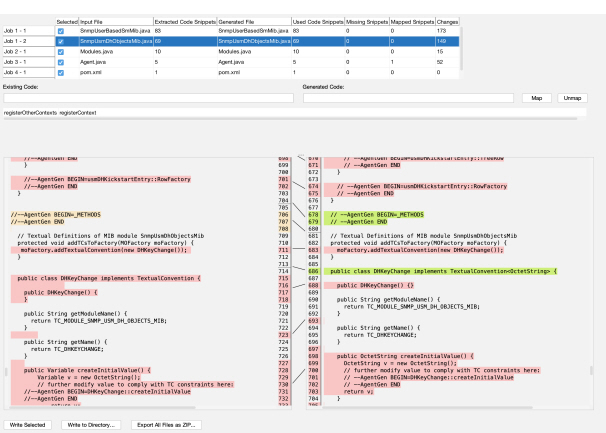The image size is (606, 433).
Task: Toggle the checkbox for SnmpUserBasedSmMib.java row
Action: [60, 31]
